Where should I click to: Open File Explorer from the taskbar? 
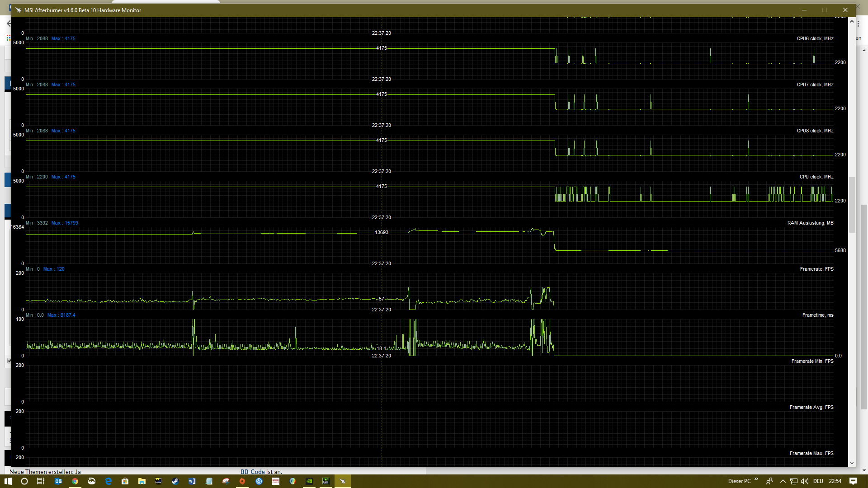142,481
